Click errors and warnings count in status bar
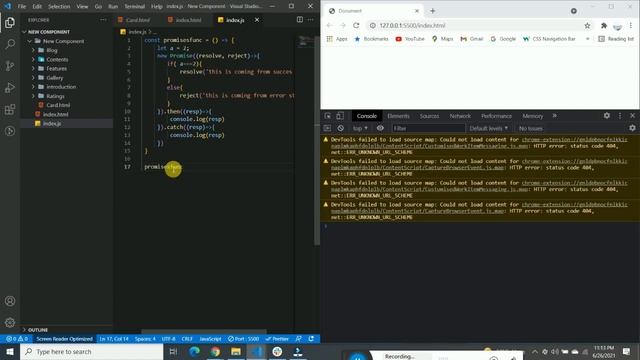This screenshot has height=360, width=640. pyautogui.click(x=17, y=339)
